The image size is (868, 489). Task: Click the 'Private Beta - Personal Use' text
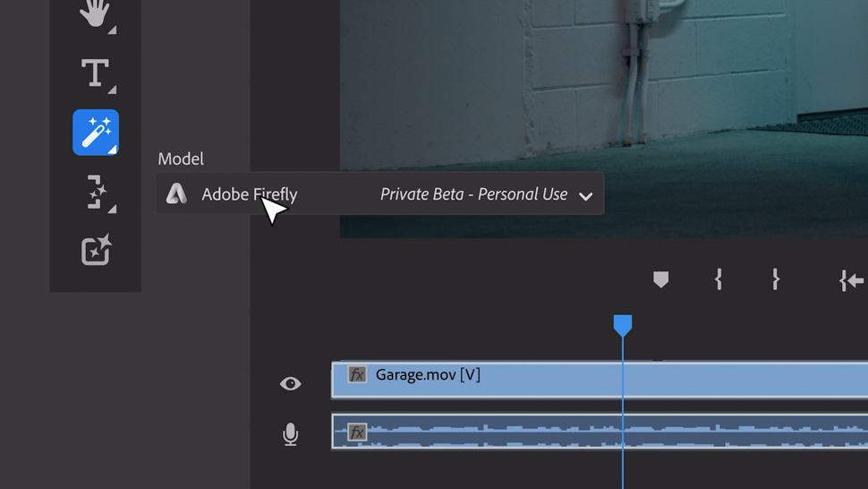(474, 194)
